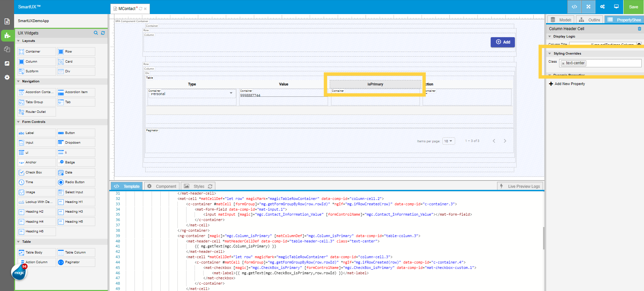This screenshot has width=644, height=291.
Task: Select the Container layout widget
Action: (x=37, y=52)
